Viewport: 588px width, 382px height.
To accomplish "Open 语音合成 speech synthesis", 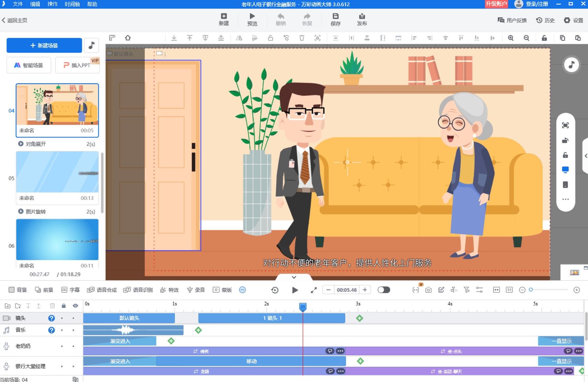I will 102,290.
